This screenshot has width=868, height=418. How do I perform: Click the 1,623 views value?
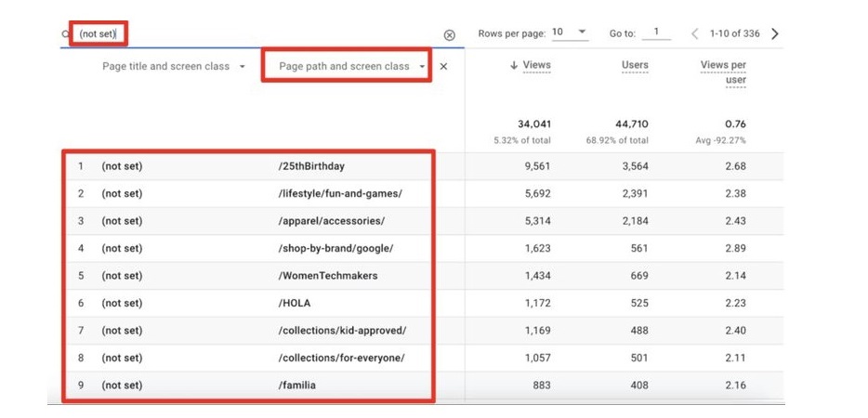click(x=537, y=249)
